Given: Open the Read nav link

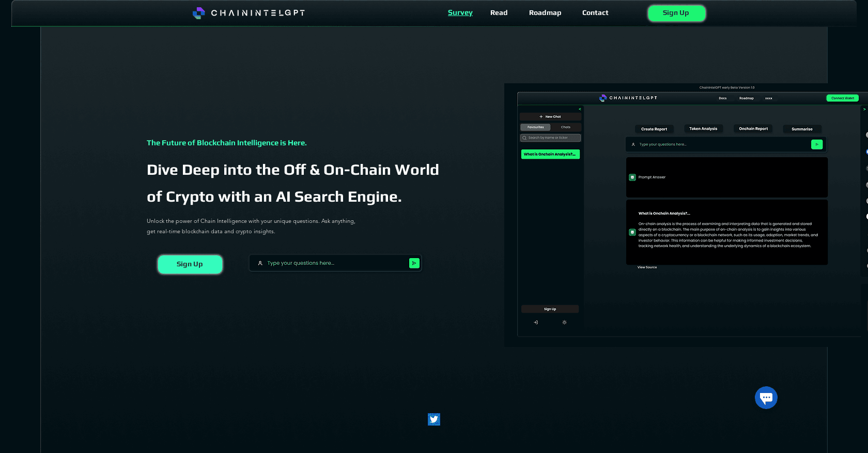Looking at the screenshot, I should 499,13.
